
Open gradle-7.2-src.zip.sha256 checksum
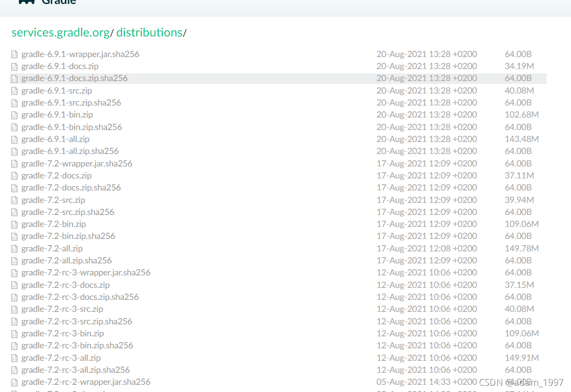(x=68, y=212)
